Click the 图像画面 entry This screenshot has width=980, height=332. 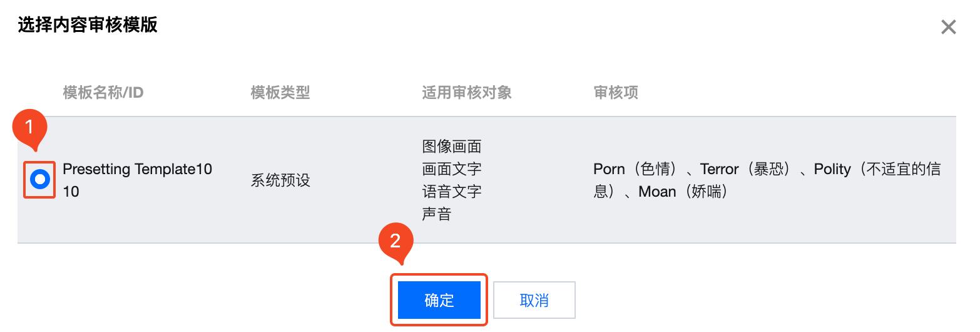(x=452, y=147)
